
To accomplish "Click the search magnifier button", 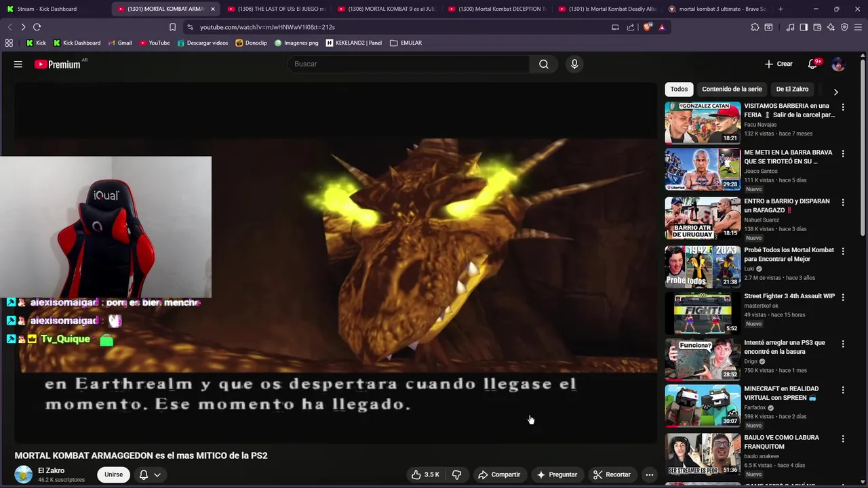I will pyautogui.click(x=544, y=64).
